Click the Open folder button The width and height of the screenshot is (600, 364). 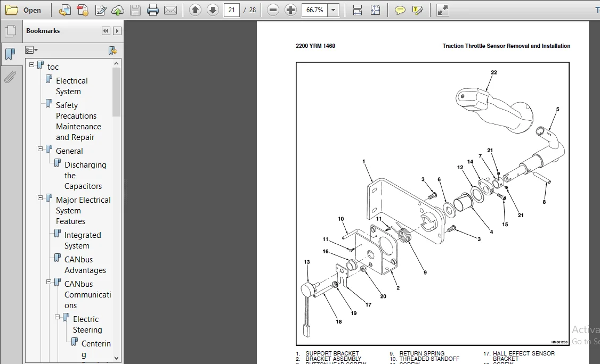pos(23,10)
